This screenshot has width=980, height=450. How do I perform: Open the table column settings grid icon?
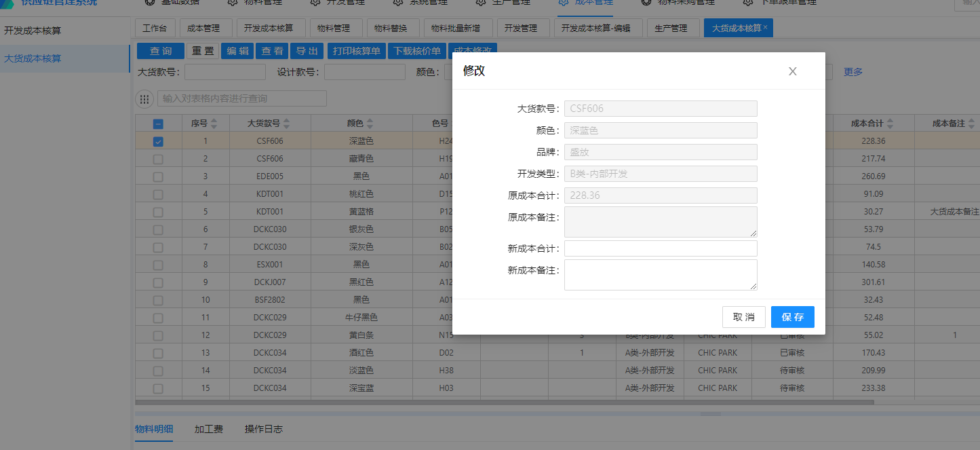(x=144, y=99)
